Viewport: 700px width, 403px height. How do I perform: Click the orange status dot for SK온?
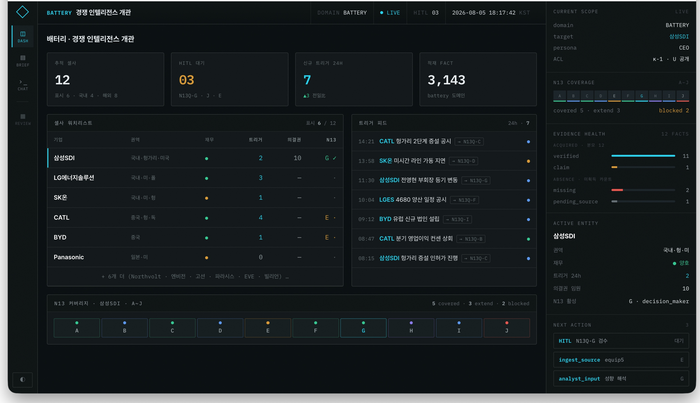pyautogui.click(x=206, y=198)
